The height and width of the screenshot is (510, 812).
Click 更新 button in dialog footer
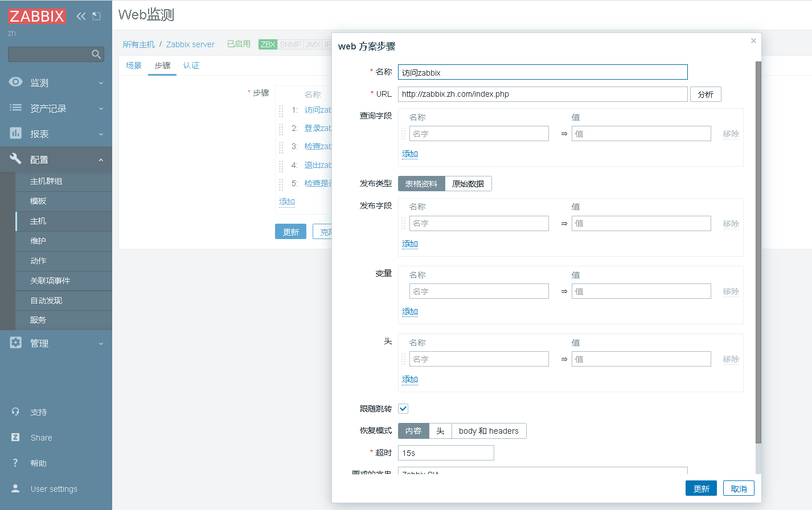[701, 488]
